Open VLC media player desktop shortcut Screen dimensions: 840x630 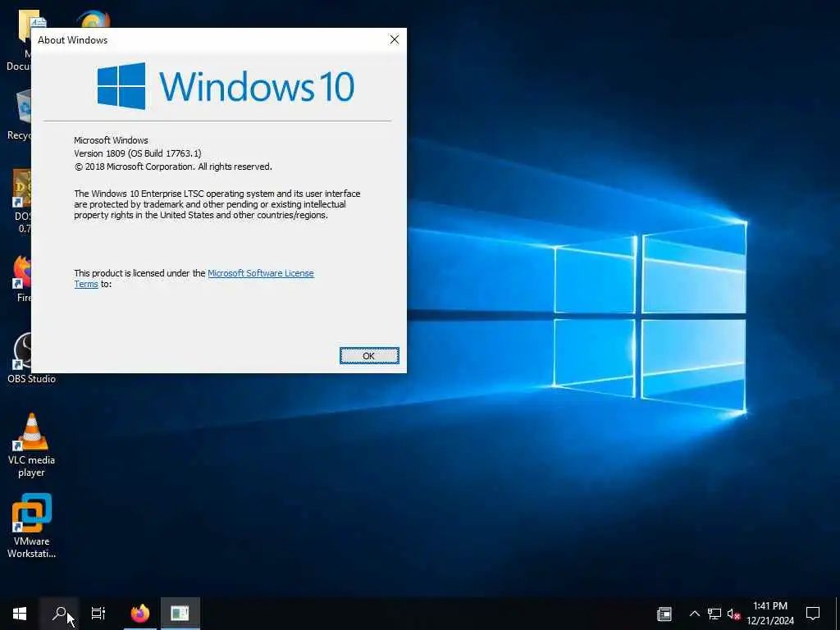(32, 445)
